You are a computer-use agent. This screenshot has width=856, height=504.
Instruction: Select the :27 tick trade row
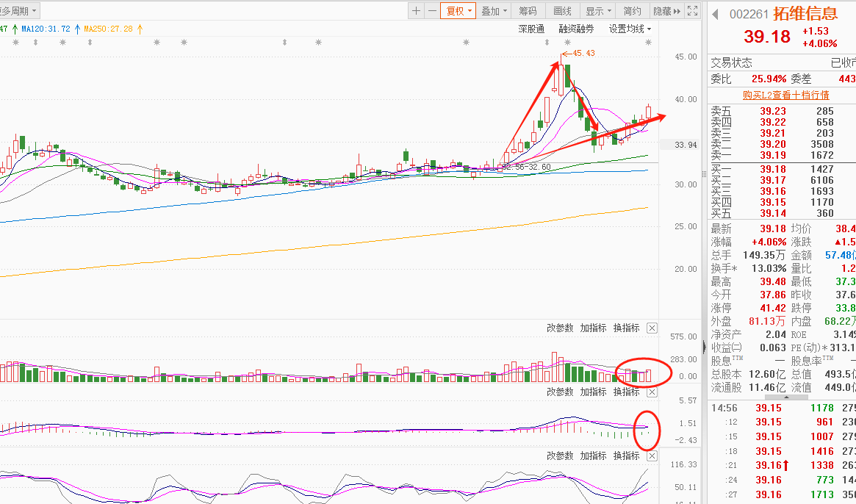[782, 494]
